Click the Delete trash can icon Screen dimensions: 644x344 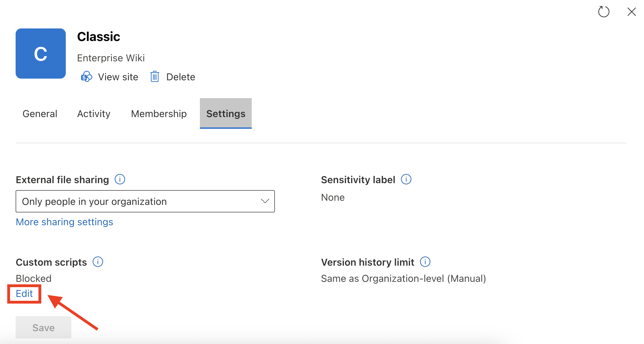(x=155, y=77)
